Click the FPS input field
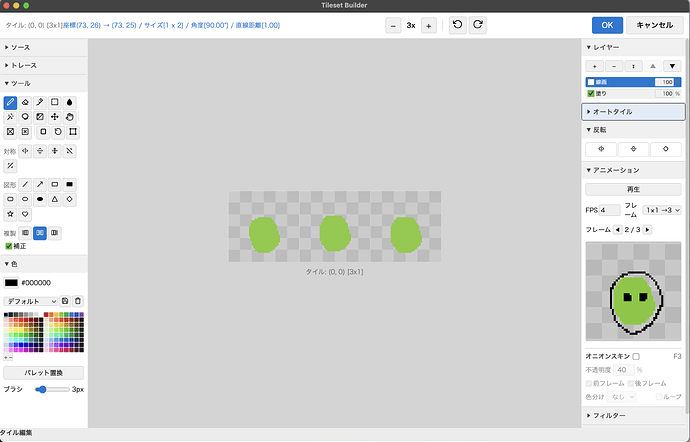The height and width of the screenshot is (442, 690). coord(609,210)
